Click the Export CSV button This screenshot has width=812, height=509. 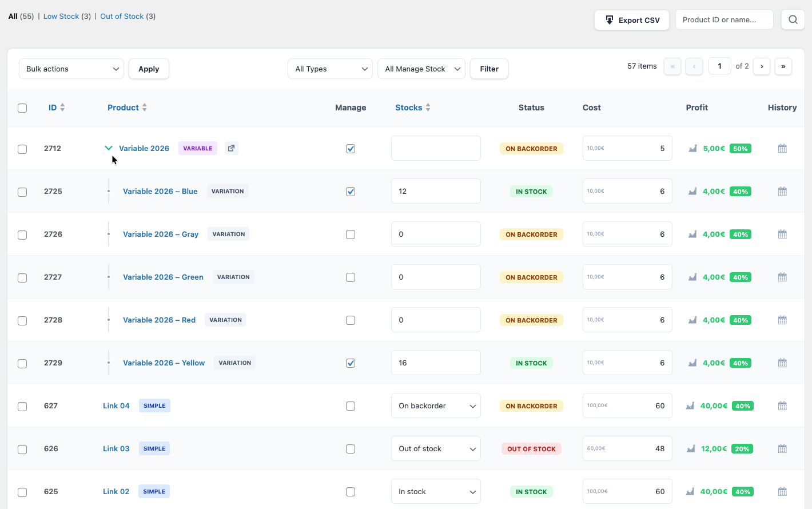tap(631, 20)
